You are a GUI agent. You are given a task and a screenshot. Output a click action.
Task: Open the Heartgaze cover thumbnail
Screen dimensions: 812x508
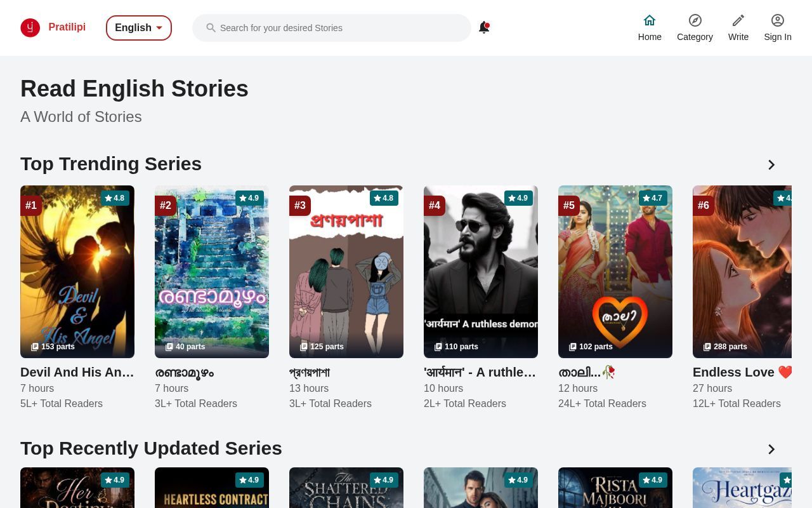click(742, 488)
